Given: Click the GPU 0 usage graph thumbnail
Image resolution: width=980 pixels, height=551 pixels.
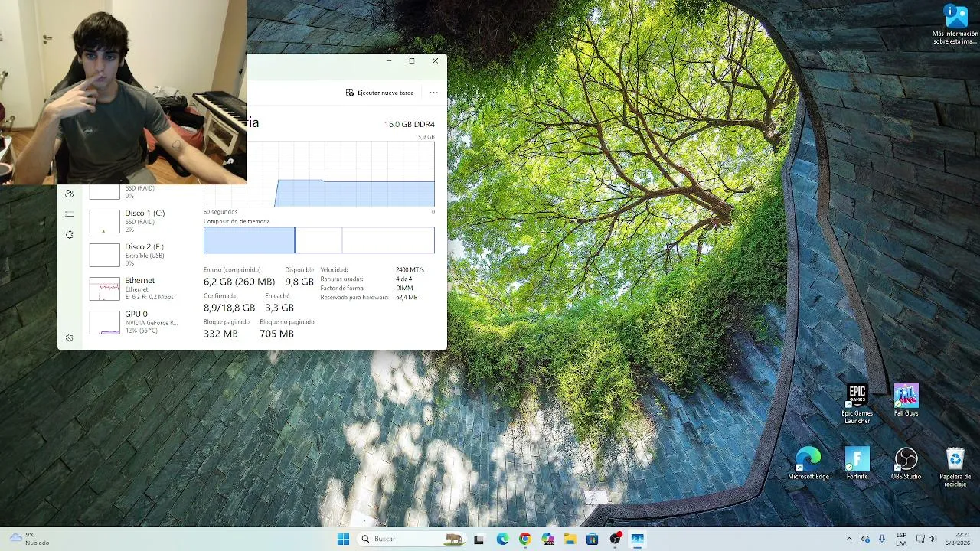Looking at the screenshot, I should pos(105,322).
